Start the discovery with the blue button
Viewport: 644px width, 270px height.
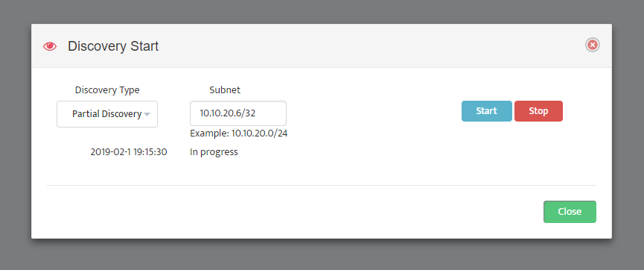click(x=487, y=111)
